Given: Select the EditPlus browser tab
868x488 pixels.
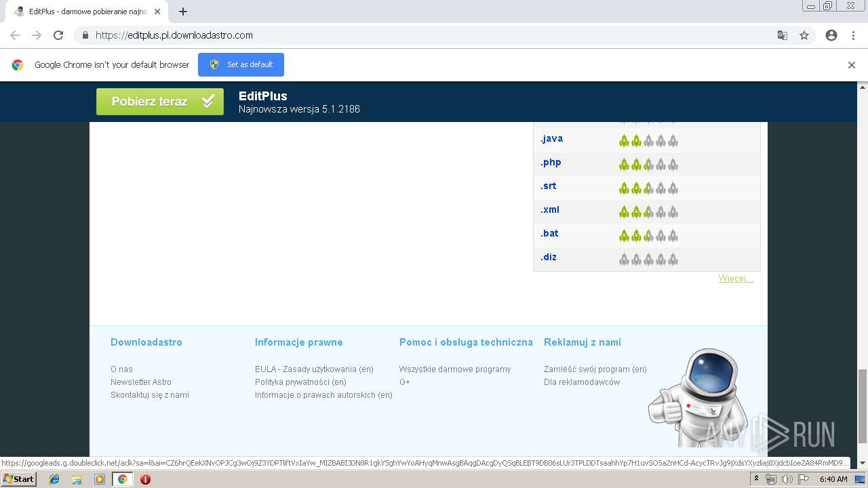Looking at the screenshot, I should coord(86,12).
